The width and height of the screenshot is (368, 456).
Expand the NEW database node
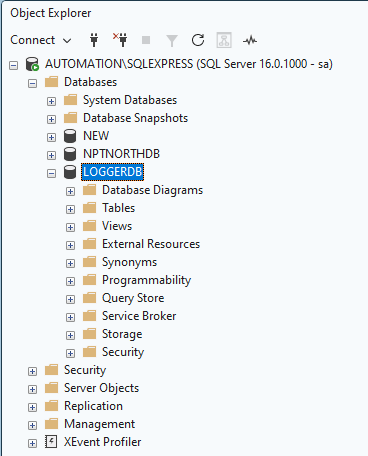tap(51, 137)
